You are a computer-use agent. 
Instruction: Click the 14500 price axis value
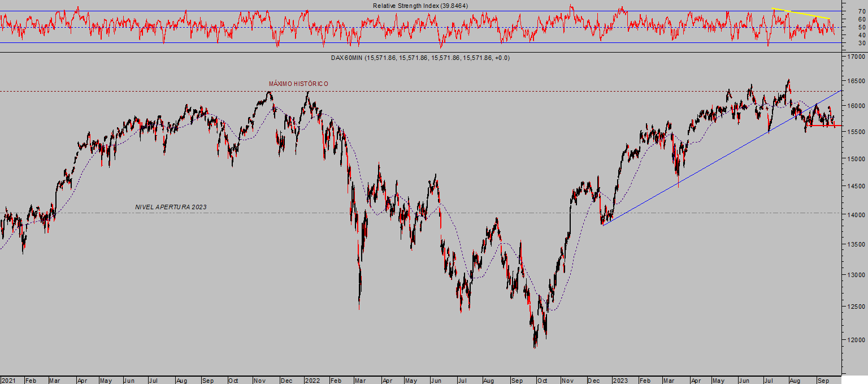point(857,186)
